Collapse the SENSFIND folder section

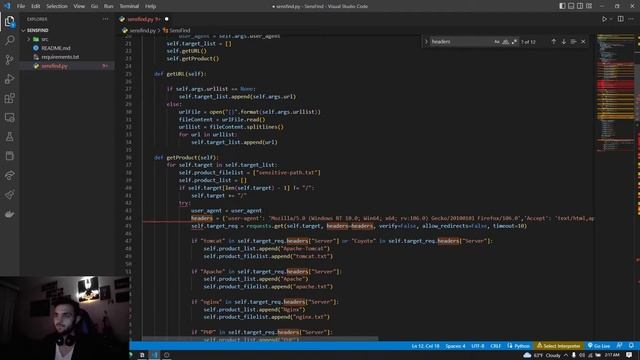pos(67,30)
